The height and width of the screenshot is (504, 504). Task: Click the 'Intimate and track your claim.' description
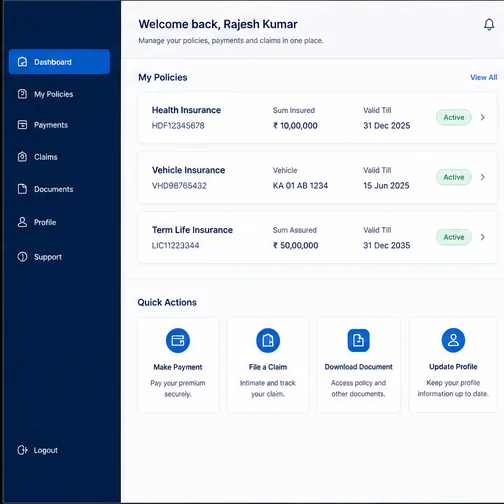tap(268, 388)
